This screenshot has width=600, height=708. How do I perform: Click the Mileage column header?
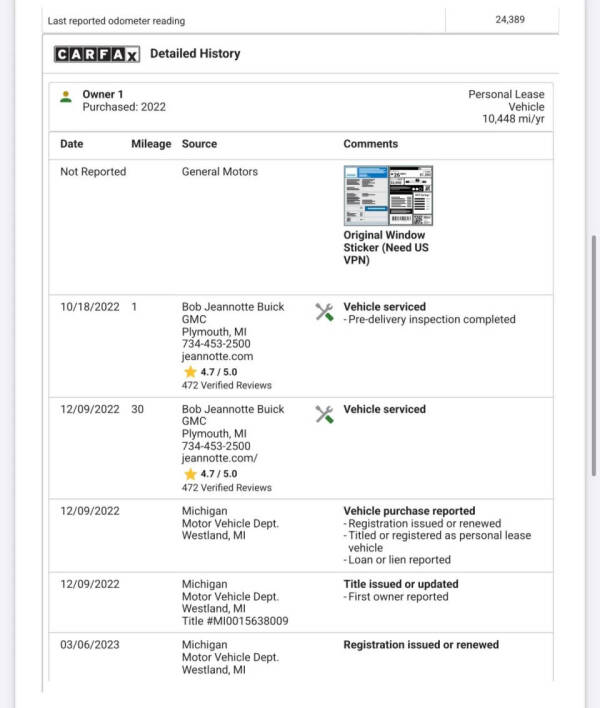coord(151,144)
